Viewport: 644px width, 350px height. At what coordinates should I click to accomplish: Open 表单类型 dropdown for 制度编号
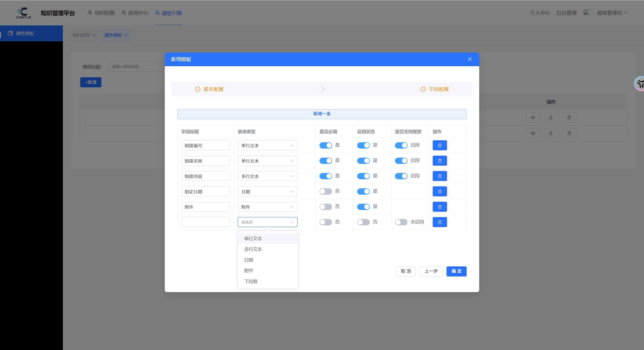267,146
